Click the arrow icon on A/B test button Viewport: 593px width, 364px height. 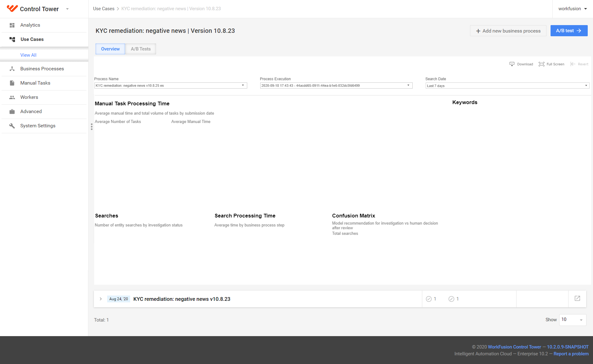pos(579,31)
